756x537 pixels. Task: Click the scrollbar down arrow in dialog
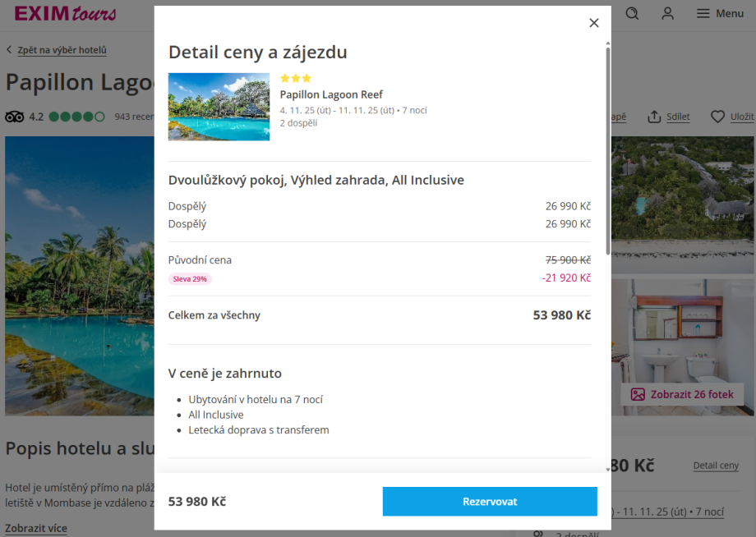point(607,469)
